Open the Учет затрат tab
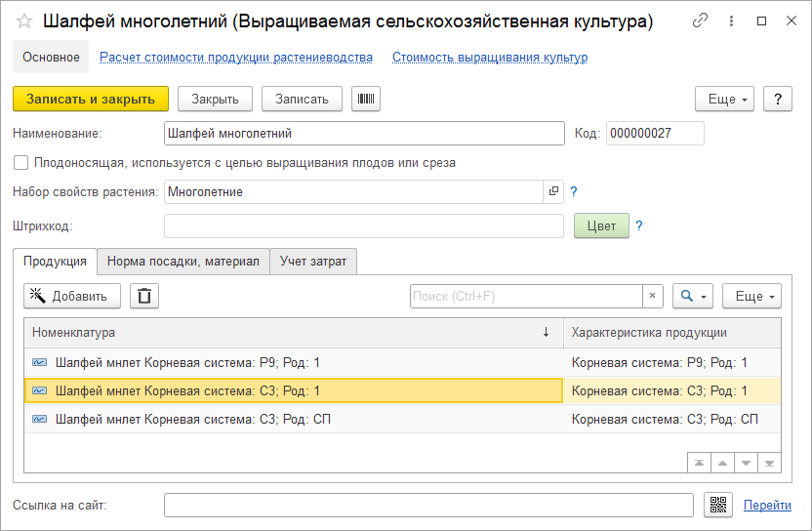The width and height of the screenshot is (812, 531). point(313,261)
